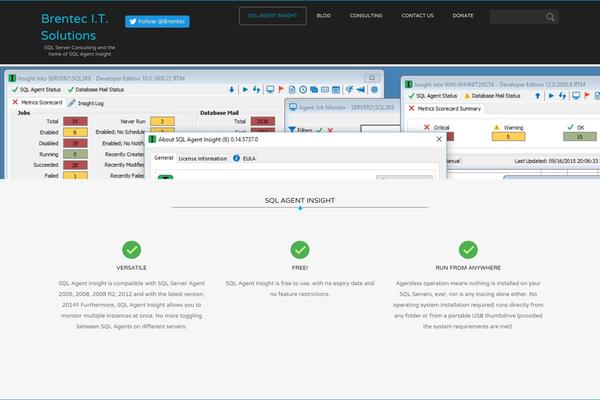This screenshot has height=400, width=600.
Task: Click the gear settings icon in SERVER2 toolbar
Action: (x=374, y=90)
